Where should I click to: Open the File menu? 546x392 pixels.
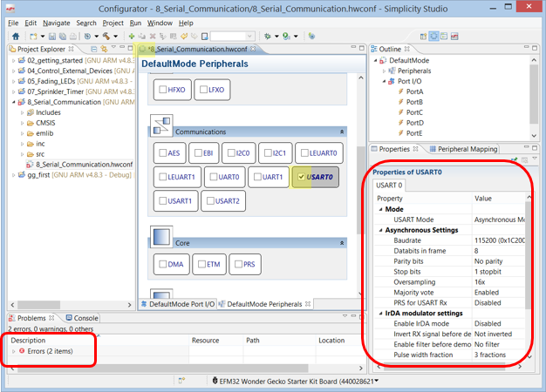13,23
